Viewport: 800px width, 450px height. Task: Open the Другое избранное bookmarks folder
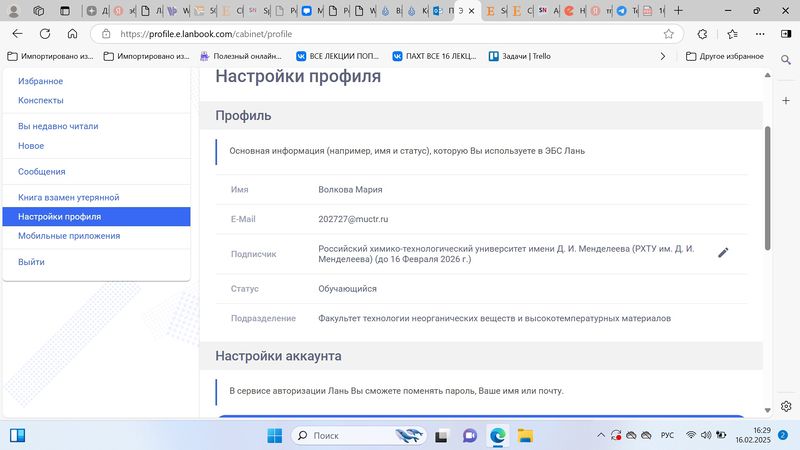tap(725, 57)
